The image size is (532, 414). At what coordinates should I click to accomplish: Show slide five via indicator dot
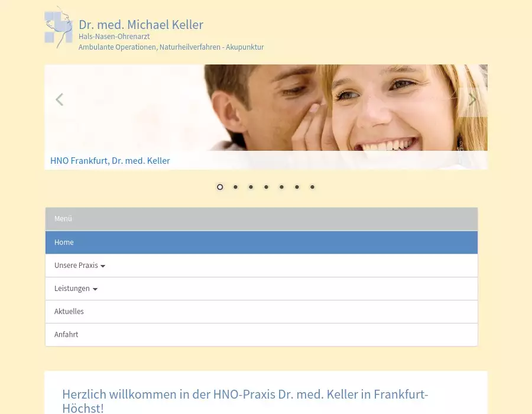(x=281, y=187)
